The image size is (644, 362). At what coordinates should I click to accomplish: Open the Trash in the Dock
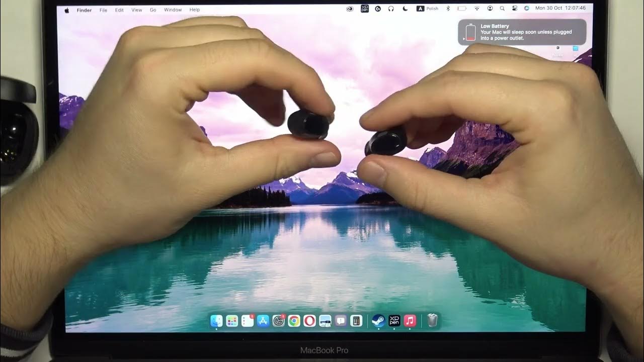(x=432, y=321)
